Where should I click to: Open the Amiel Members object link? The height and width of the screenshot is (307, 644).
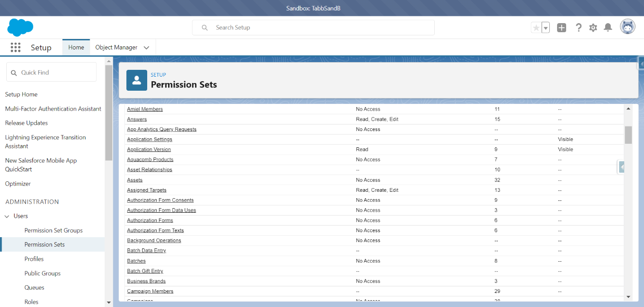tap(145, 109)
